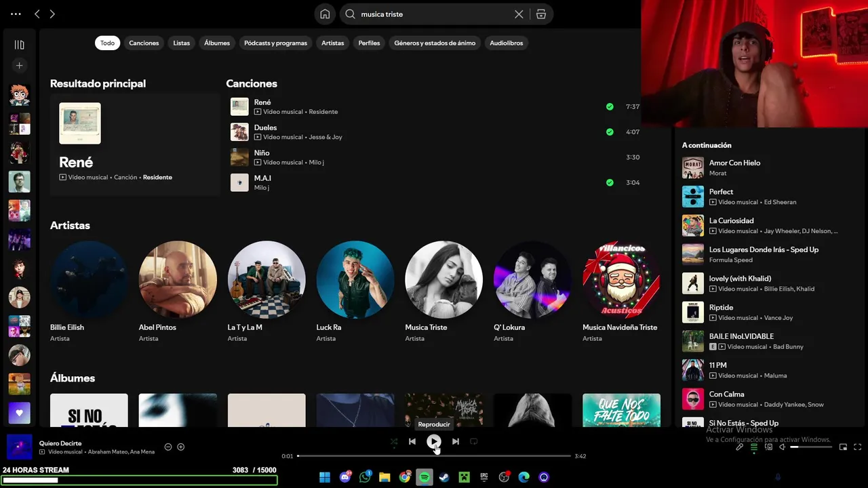868x488 pixels.
Task: Open connect to a device icon
Action: (768, 447)
